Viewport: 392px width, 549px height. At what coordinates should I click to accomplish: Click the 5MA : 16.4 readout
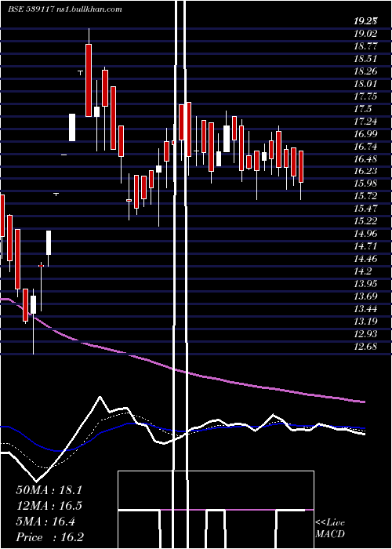pyautogui.click(x=45, y=522)
